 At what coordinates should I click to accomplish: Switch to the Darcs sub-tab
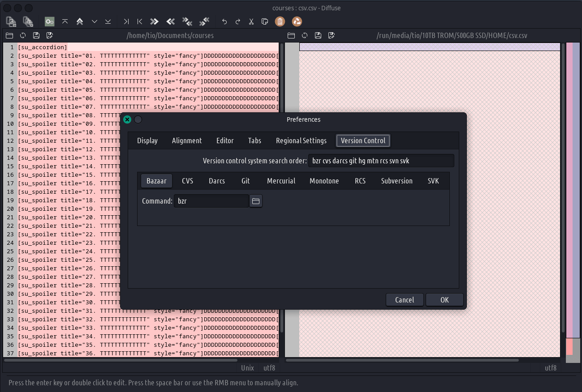pyautogui.click(x=217, y=181)
